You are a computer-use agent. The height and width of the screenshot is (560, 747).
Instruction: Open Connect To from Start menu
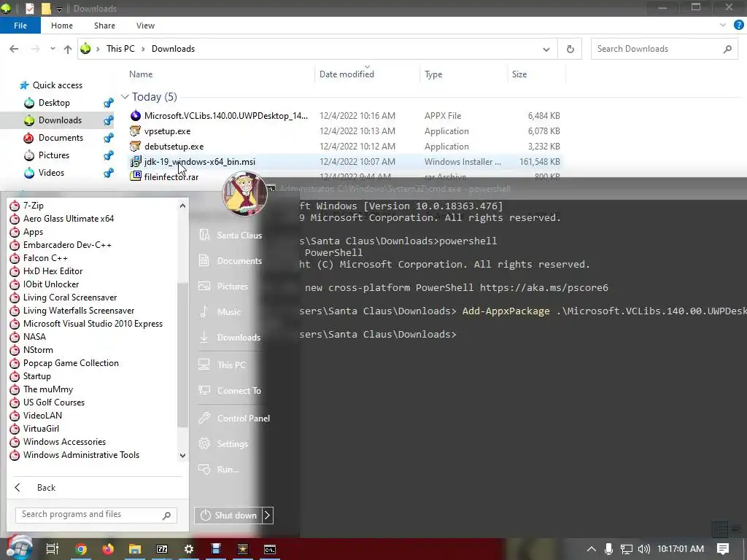[230, 391]
